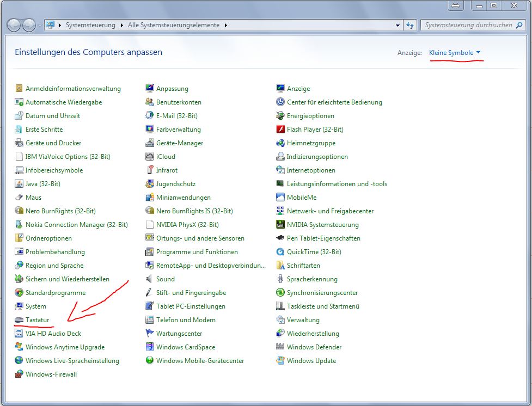Open Telefon und Modem link
This screenshot has width=532, height=406.
[186, 320]
